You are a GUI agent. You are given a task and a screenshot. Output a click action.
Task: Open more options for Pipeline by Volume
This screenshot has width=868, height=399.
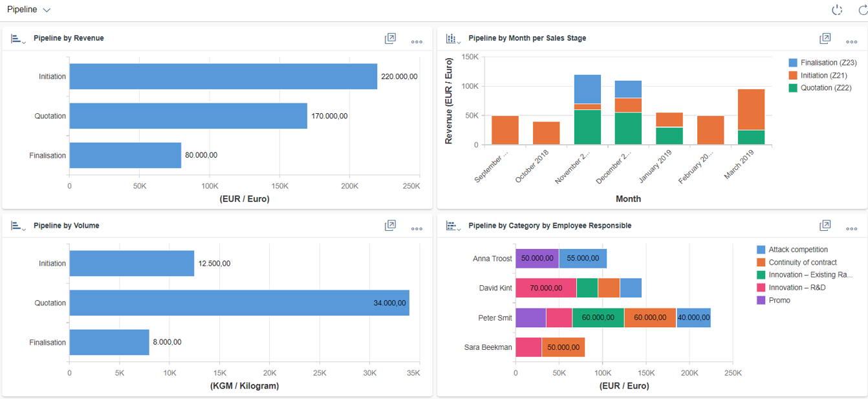pyautogui.click(x=417, y=228)
